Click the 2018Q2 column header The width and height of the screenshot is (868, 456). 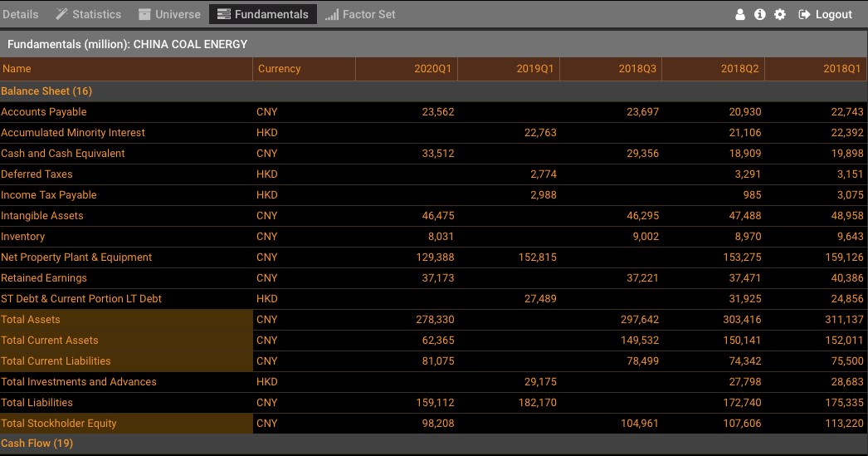click(x=713, y=69)
